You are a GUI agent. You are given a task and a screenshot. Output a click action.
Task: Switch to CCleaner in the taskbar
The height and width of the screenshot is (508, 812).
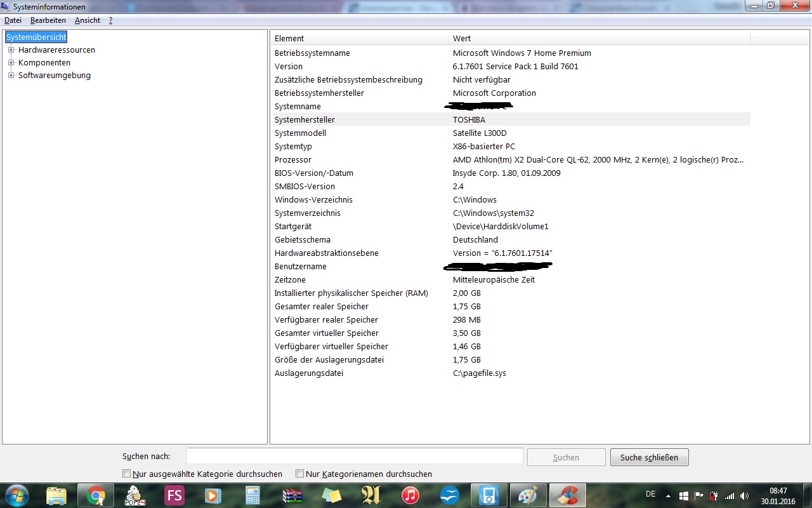coord(567,495)
